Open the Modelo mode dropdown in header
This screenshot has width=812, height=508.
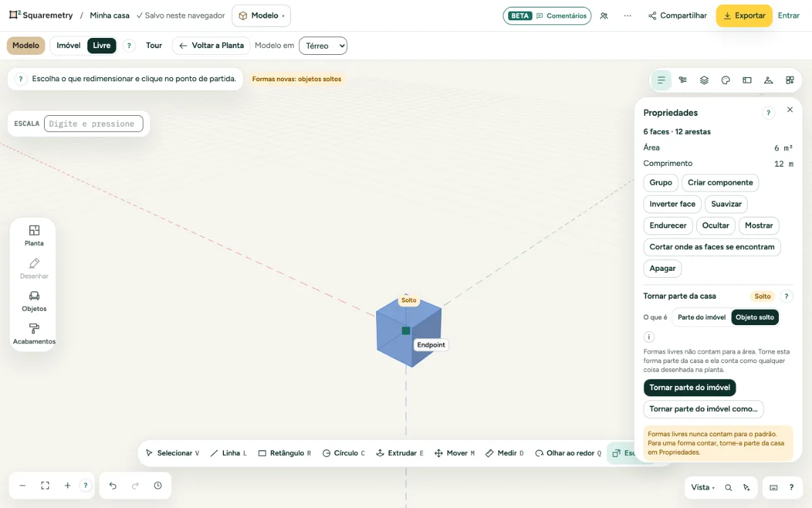tap(262, 16)
